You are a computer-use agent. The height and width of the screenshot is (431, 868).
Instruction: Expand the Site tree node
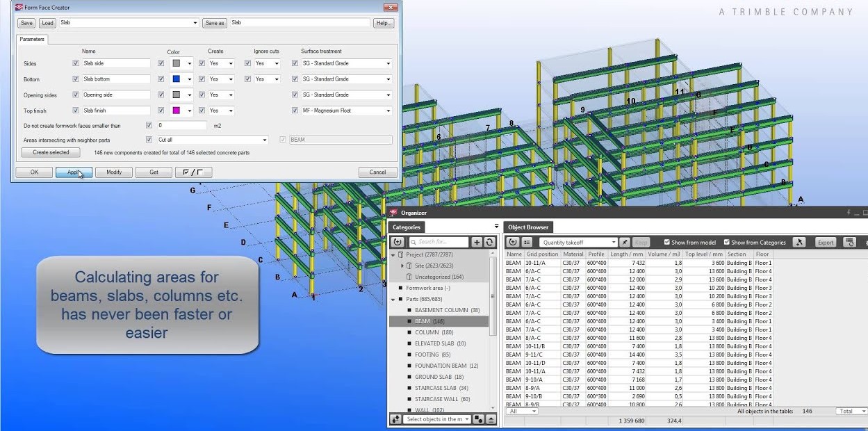pos(402,266)
